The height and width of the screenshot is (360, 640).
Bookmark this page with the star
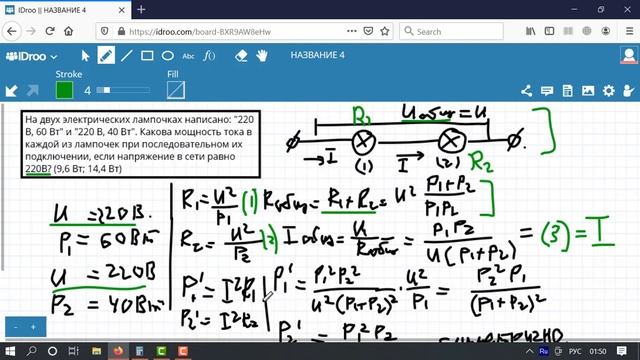pyautogui.click(x=384, y=31)
